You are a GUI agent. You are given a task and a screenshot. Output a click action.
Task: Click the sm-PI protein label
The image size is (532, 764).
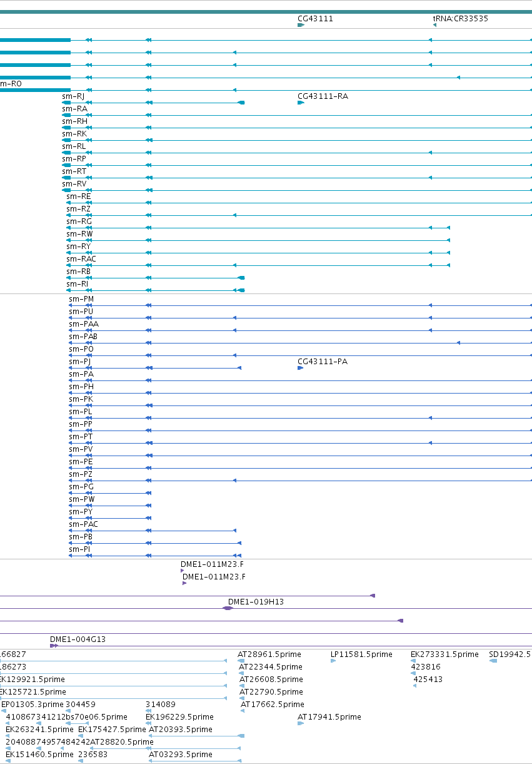point(79,549)
